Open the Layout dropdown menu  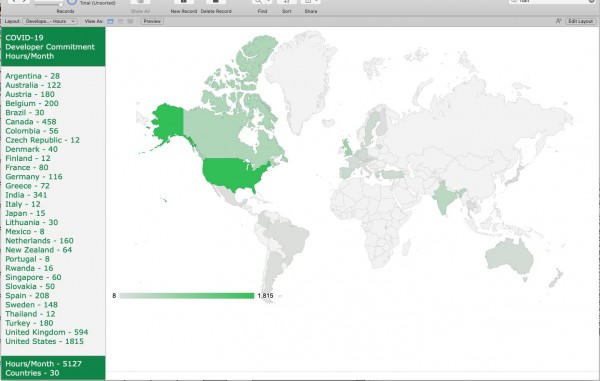50,21
